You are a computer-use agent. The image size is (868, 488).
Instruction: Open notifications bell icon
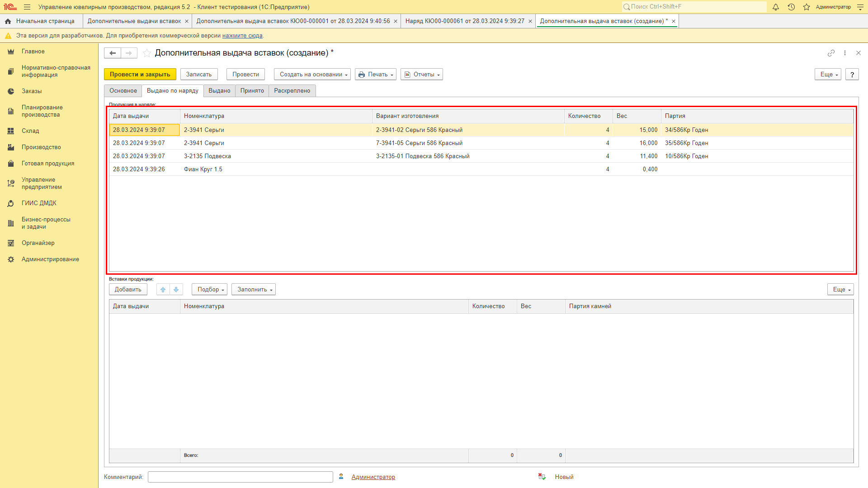[776, 7]
